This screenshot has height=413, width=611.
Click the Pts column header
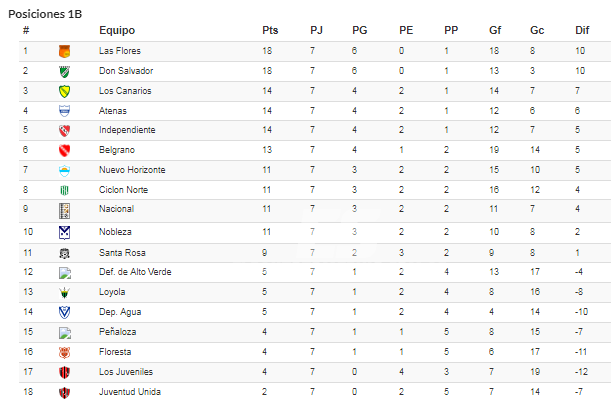click(270, 30)
